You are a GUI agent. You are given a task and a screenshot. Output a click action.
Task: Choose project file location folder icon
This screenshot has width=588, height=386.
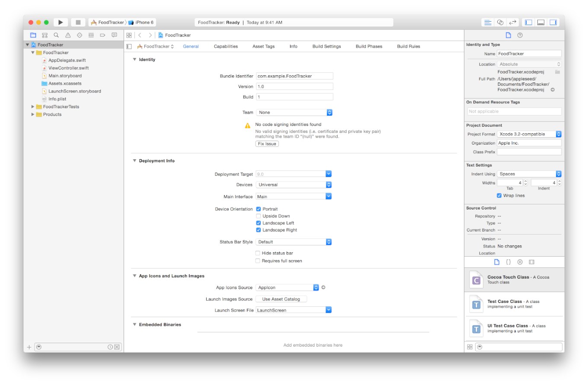point(558,71)
